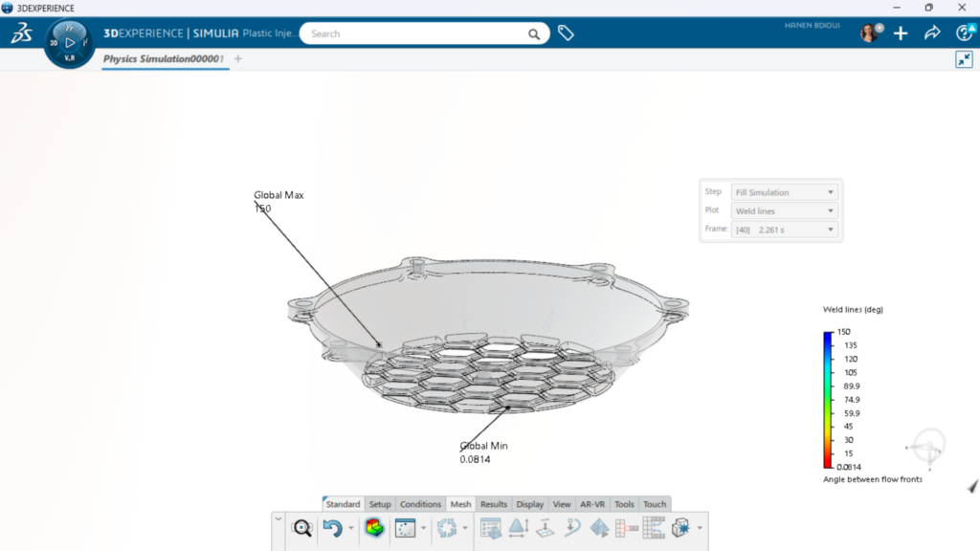Click the plus Add icon in header
The height and width of the screenshot is (551, 980).
click(901, 33)
